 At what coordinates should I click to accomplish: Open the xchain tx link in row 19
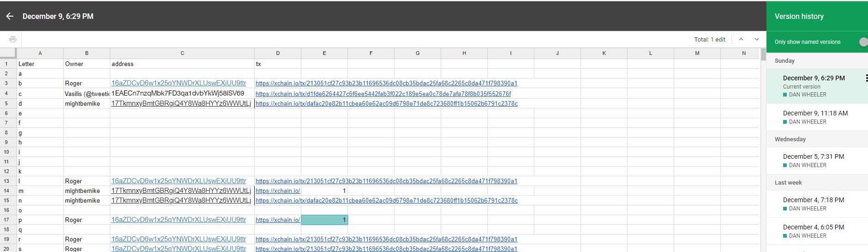click(x=386, y=239)
